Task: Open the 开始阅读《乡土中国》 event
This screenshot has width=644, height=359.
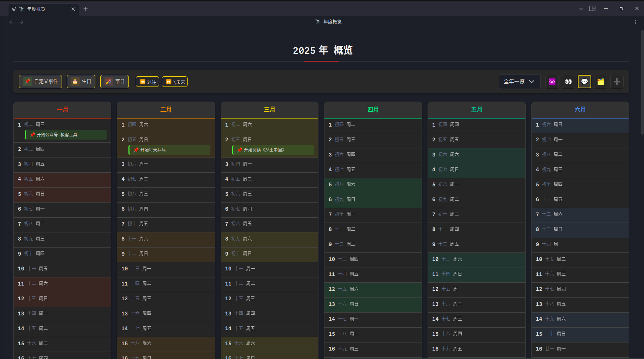Action: 273,150
